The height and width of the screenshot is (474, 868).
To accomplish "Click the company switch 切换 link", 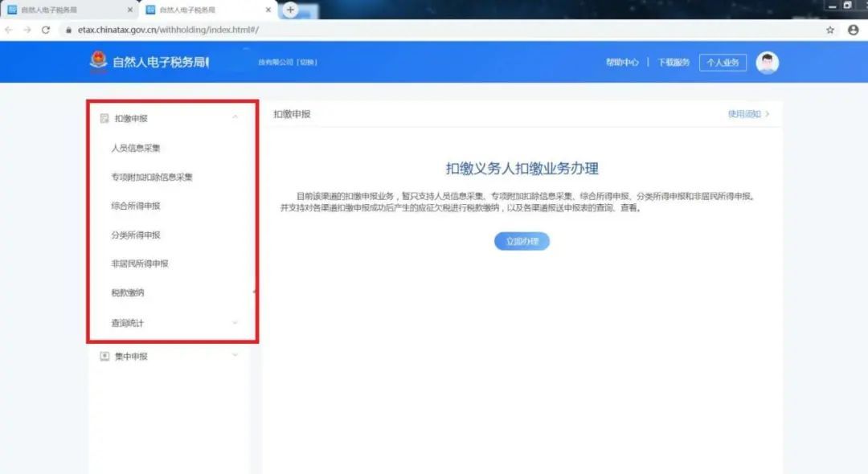I will coord(307,63).
